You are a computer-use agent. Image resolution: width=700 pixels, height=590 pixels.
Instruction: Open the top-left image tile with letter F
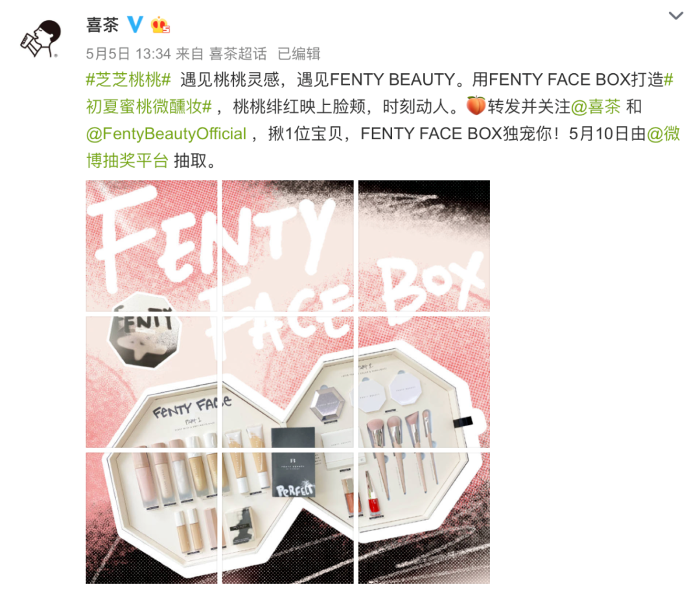coord(151,245)
